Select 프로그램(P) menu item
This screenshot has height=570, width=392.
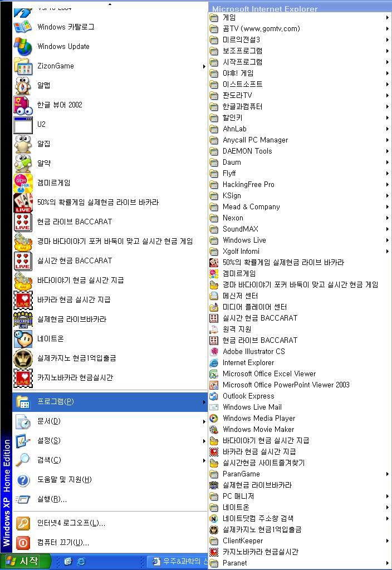(x=110, y=402)
